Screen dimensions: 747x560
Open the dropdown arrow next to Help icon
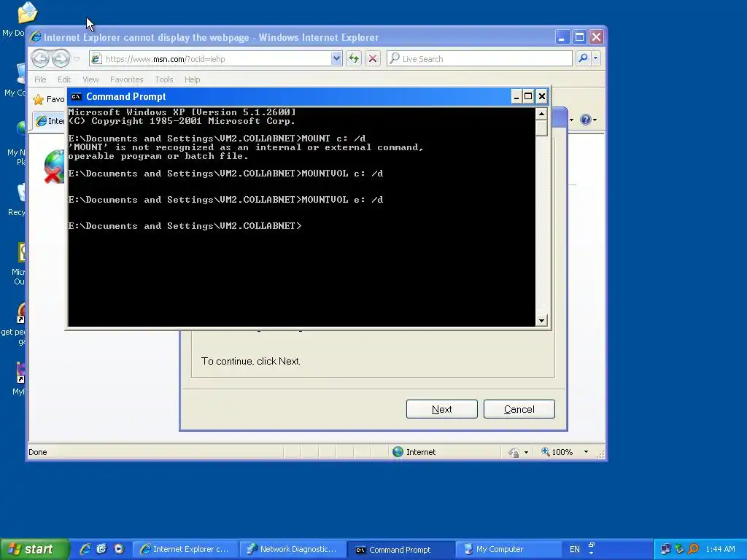595,120
